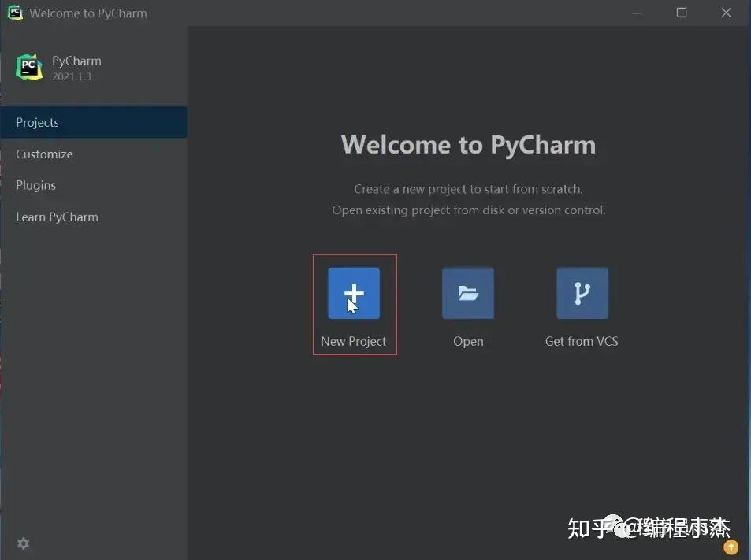Click the highlighted Projects entry

tap(37, 122)
